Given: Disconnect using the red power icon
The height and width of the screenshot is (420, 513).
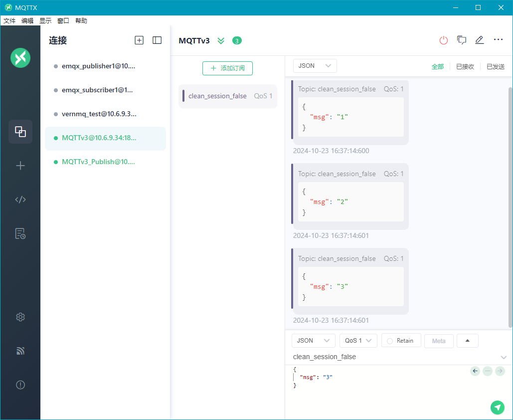Looking at the screenshot, I should [x=444, y=40].
